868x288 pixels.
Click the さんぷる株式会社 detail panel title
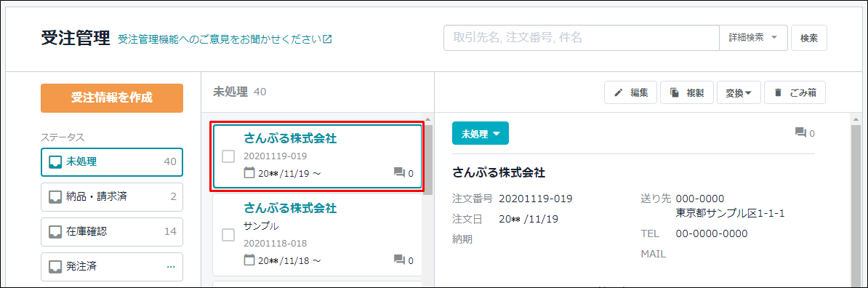click(499, 173)
